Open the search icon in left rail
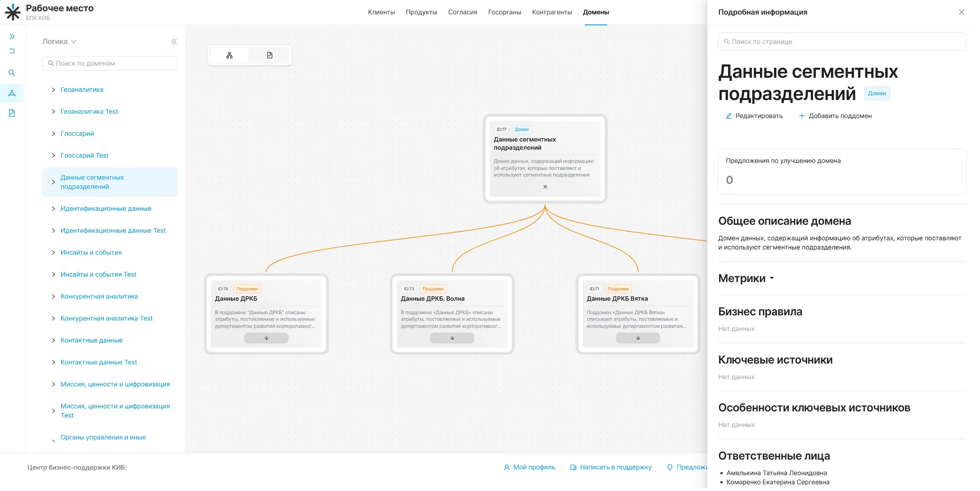The image size is (980, 491). (x=12, y=73)
